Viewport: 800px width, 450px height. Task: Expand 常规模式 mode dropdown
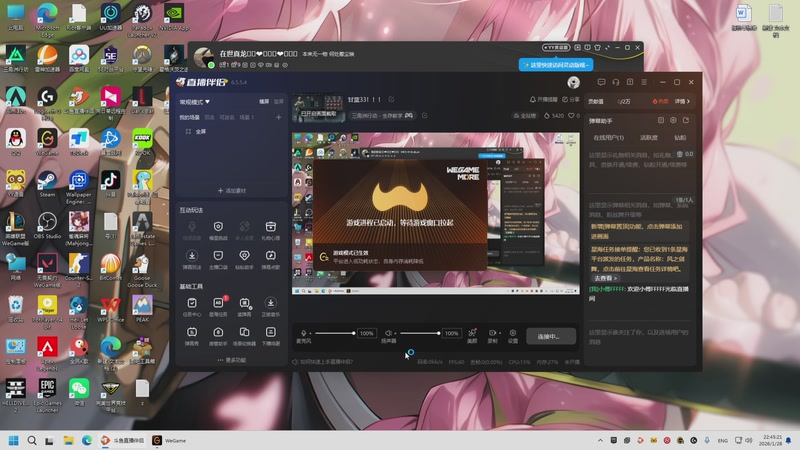(194, 102)
